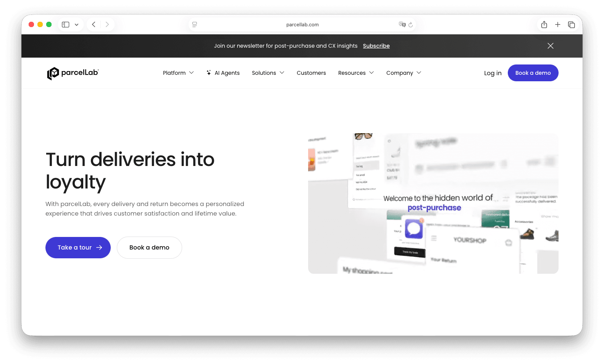Viewport: 604px width, 364px height.
Task: Click the newsletter banner text
Action: 286,46
